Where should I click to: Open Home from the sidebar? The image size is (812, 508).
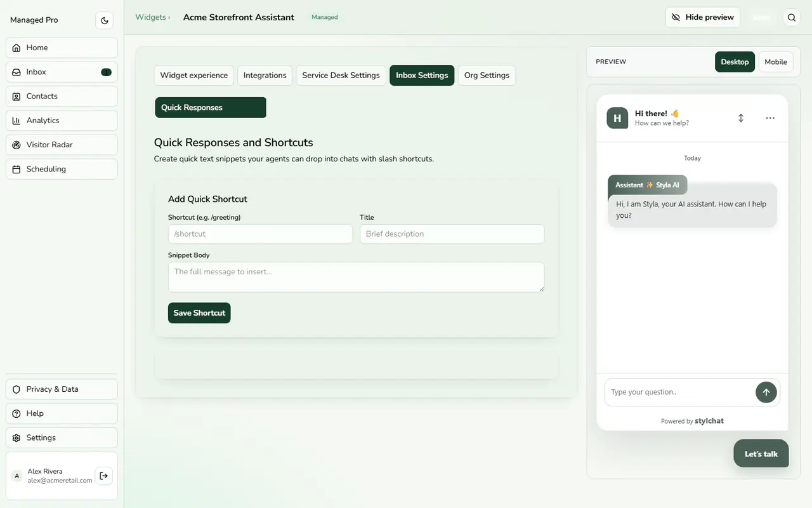pyautogui.click(x=62, y=48)
